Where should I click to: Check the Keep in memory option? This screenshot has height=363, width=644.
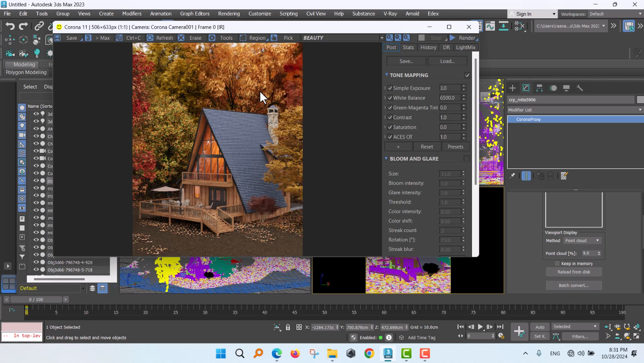pyautogui.click(x=557, y=263)
